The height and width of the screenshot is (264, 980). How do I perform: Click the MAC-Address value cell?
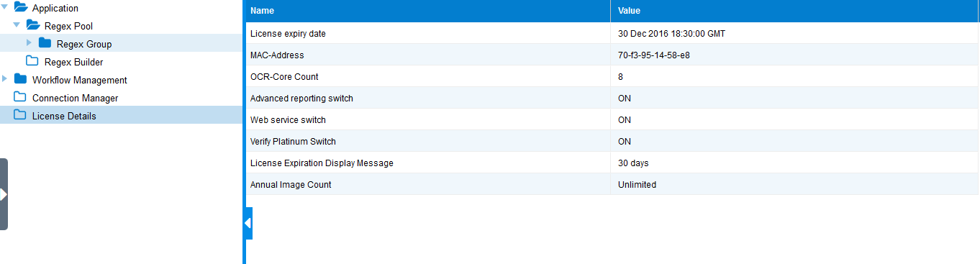click(795, 55)
